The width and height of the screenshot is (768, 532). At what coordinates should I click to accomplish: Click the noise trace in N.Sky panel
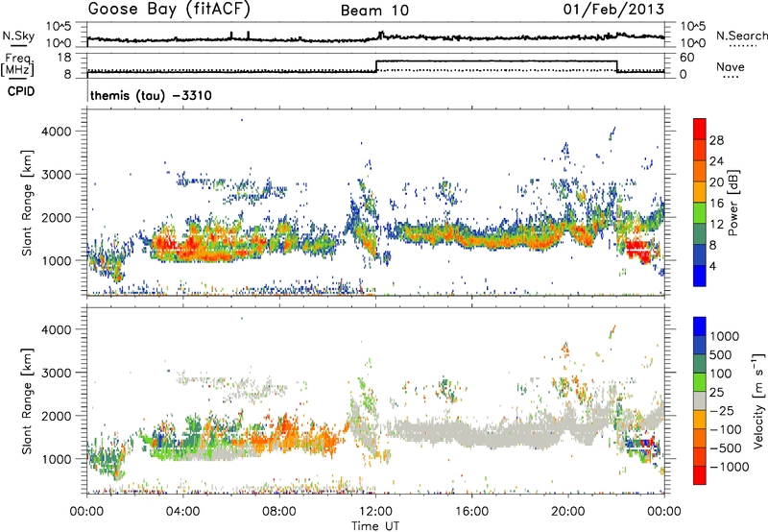point(375,37)
